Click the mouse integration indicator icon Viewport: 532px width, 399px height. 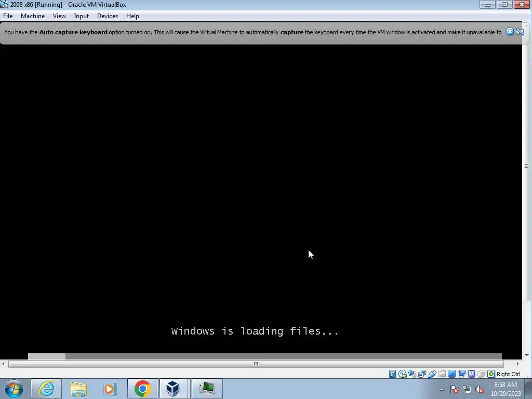[481, 374]
